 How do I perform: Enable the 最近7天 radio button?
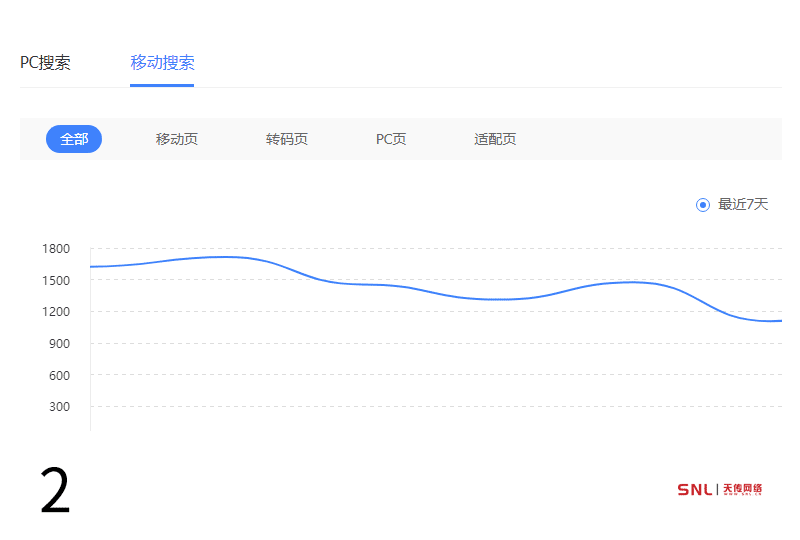coord(703,205)
